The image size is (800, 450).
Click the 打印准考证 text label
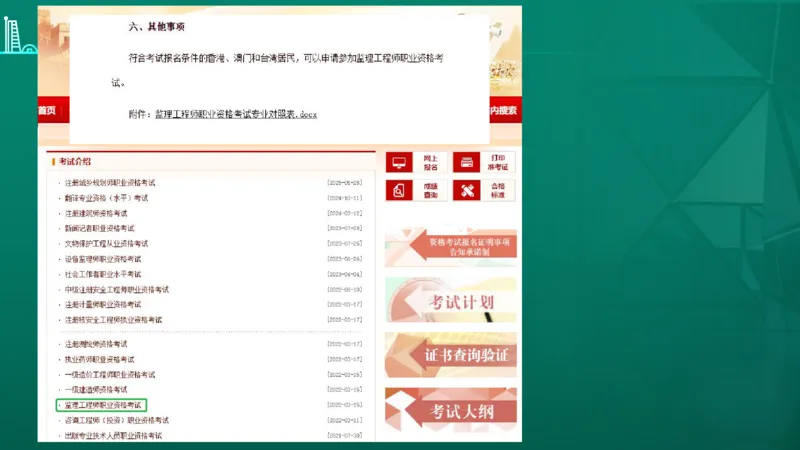tap(498, 163)
